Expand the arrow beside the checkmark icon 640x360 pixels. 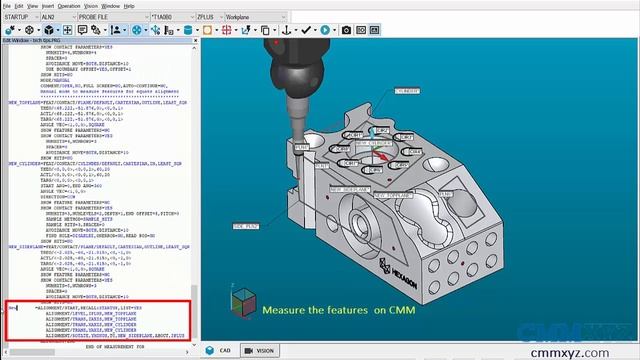pos(315,30)
